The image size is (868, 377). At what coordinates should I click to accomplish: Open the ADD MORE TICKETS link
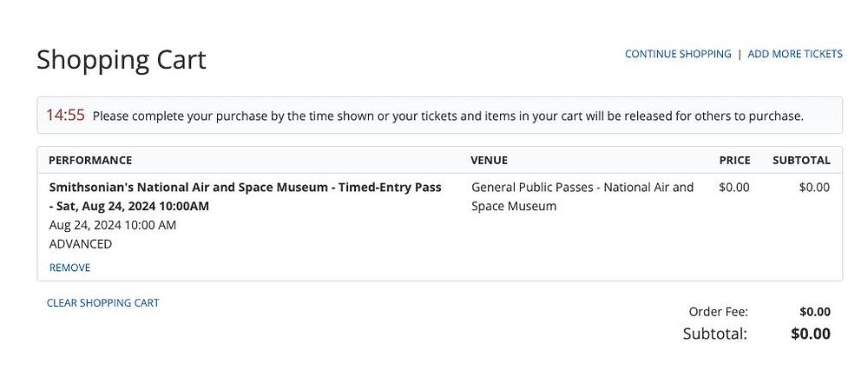795,54
